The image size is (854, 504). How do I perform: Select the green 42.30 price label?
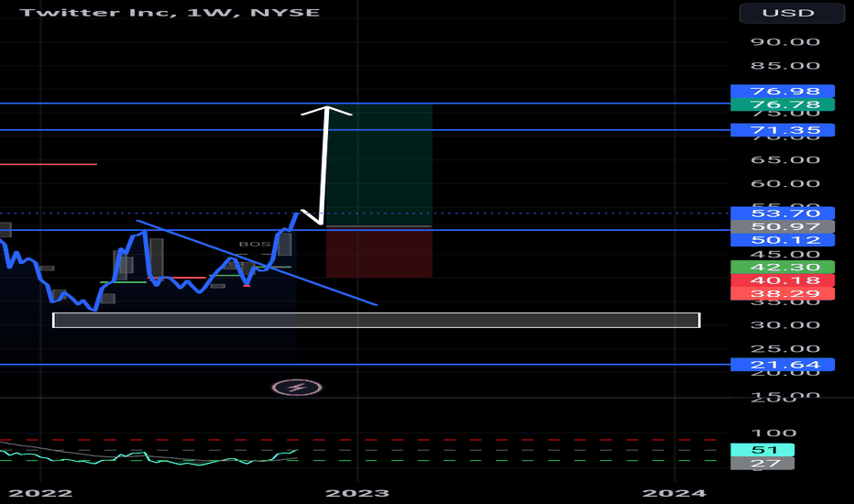pos(783,267)
